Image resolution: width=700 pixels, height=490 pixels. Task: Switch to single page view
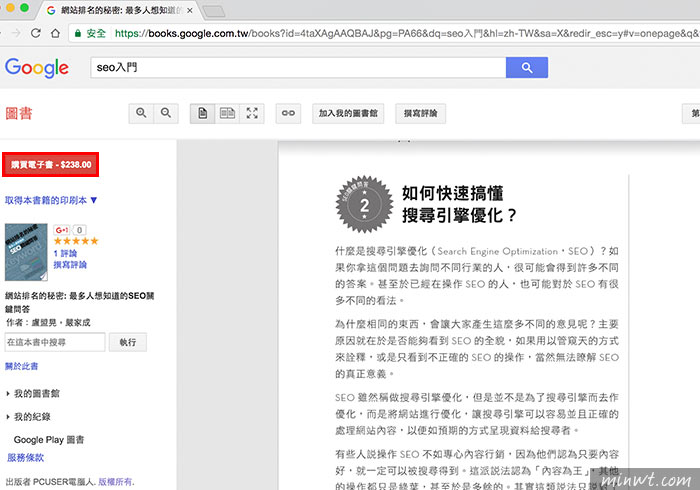pos(203,113)
